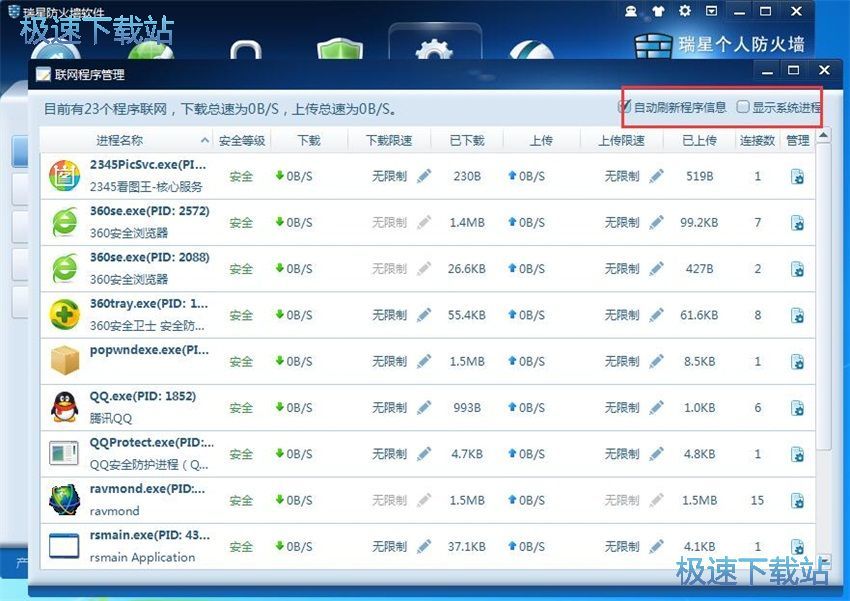850x601 pixels.
Task: Open skin (shirt) icon in firewall title bar
Action: click(658, 11)
